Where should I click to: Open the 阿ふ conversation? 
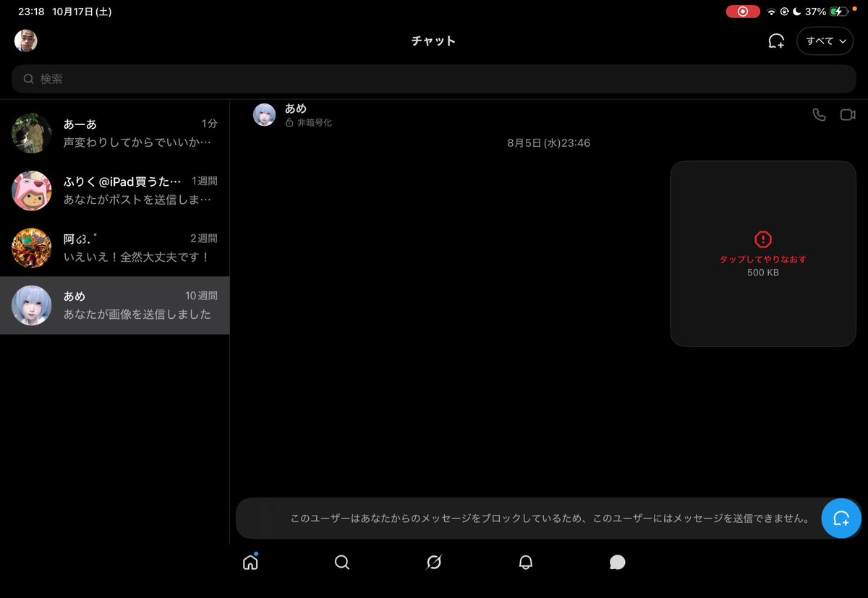click(x=114, y=248)
